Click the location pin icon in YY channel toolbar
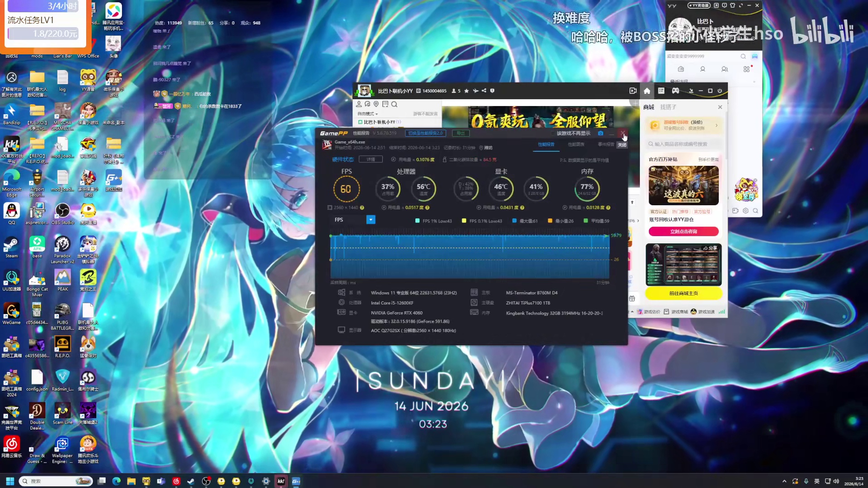This screenshot has width=868, height=488. (x=376, y=104)
